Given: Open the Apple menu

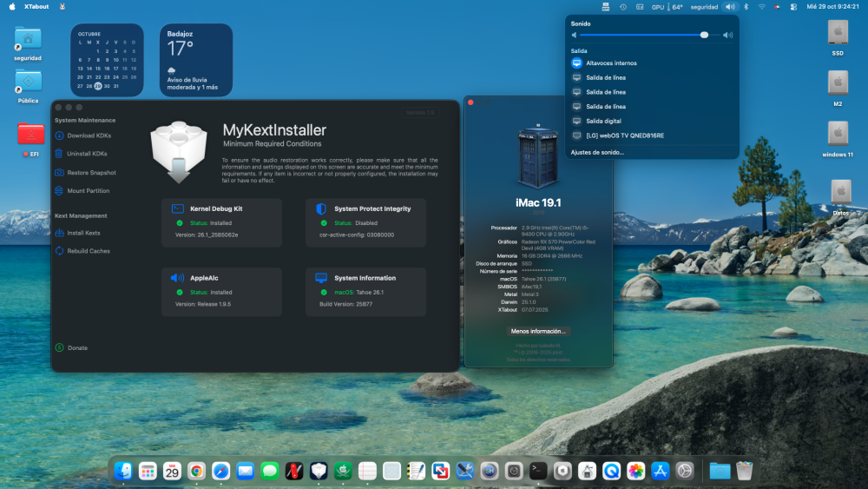Looking at the screenshot, I should 12,7.
